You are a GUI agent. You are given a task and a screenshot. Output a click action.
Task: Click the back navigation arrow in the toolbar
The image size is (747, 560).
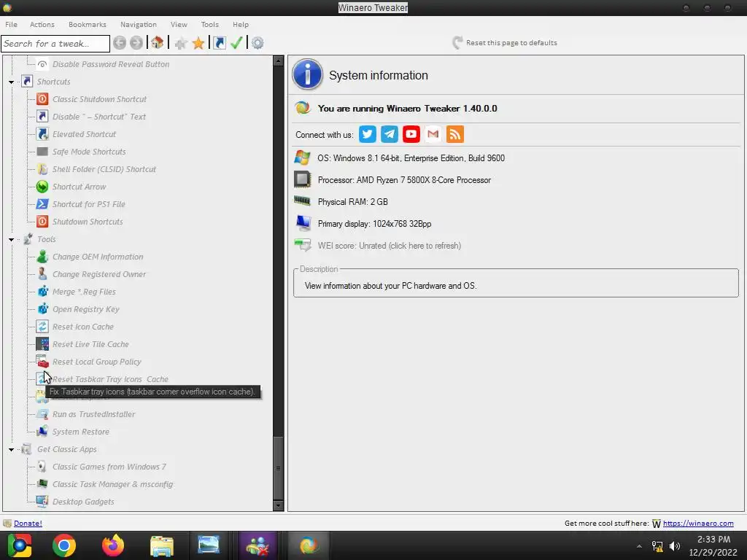[x=120, y=43]
